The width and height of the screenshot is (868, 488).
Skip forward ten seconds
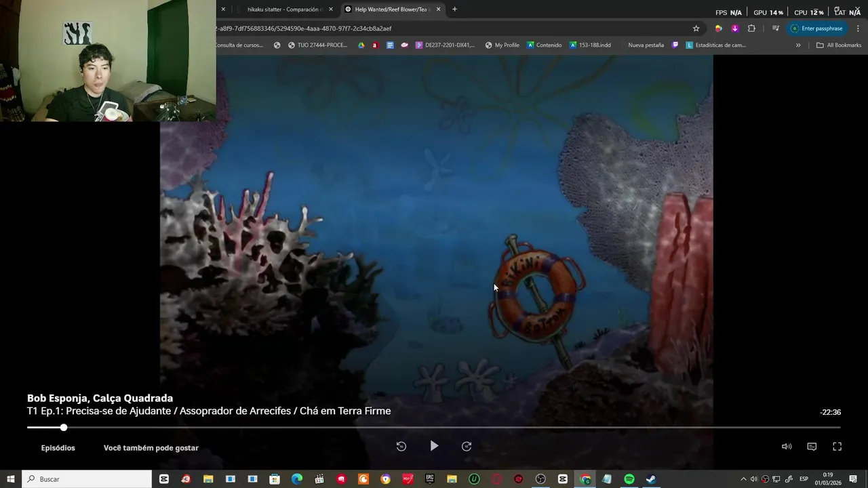(467, 446)
